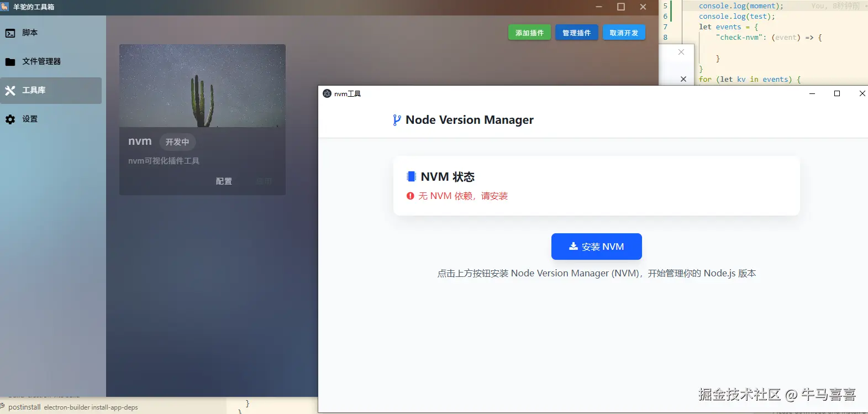The height and width of the screenshot is (414, 868).
Task: Click the Node Version Manager heading
Action: point(470,120)
